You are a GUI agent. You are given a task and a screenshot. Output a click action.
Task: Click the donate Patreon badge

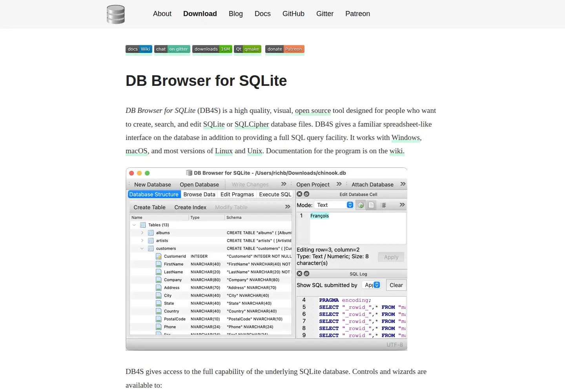click(x=285, y=49)
